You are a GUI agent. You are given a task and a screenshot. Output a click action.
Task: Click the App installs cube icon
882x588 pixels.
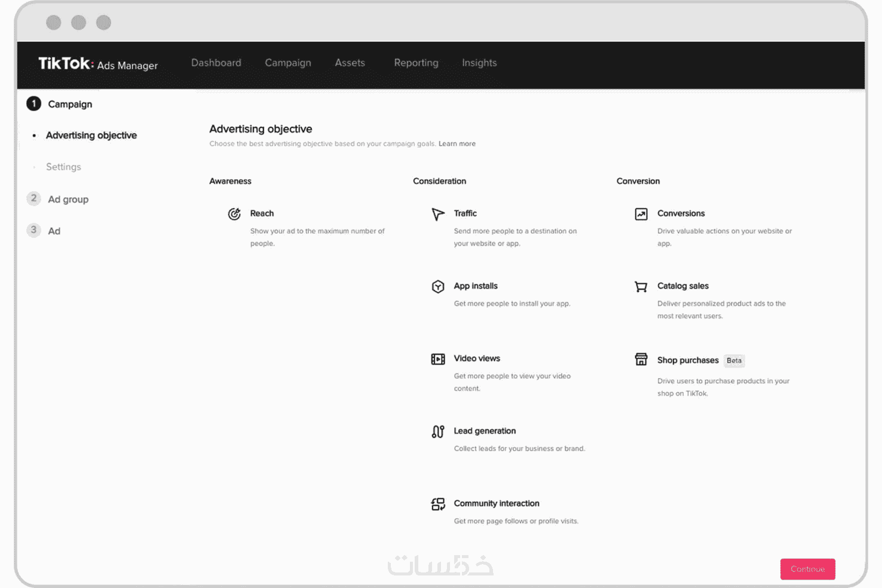point(438,287)
